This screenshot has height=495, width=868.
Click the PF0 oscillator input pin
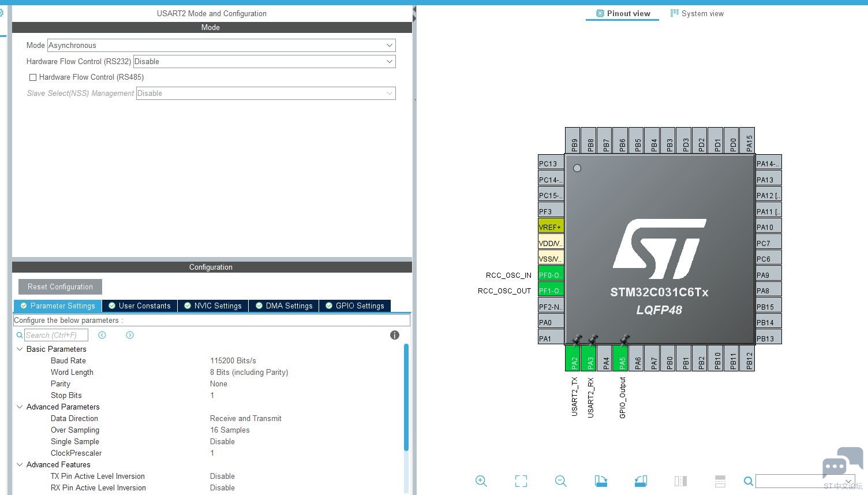[x=551, y=274]
